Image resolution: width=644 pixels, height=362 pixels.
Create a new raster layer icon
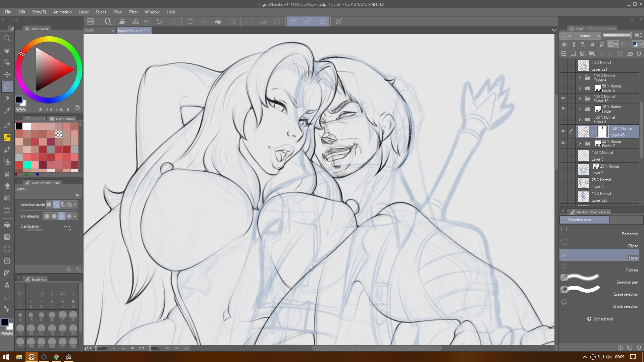pyautogui.click(x=573, y=54)
